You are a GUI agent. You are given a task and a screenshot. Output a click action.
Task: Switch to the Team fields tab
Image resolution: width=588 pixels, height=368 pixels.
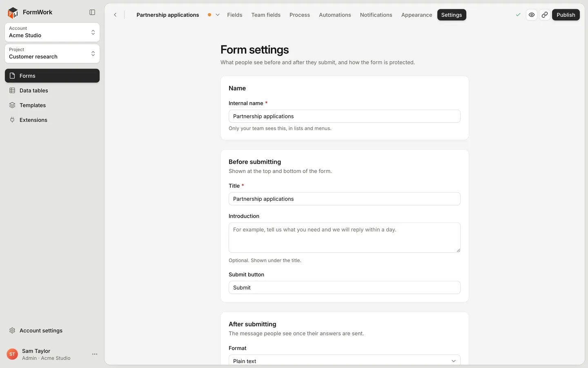click(266, 15)
